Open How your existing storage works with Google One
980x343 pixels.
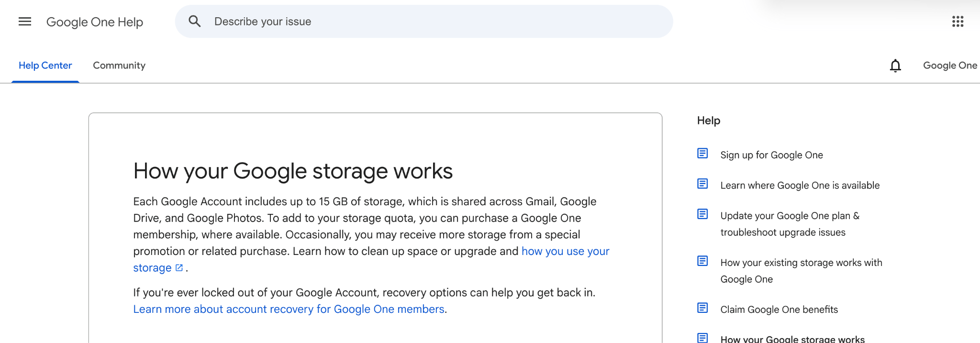coord(802,271)
